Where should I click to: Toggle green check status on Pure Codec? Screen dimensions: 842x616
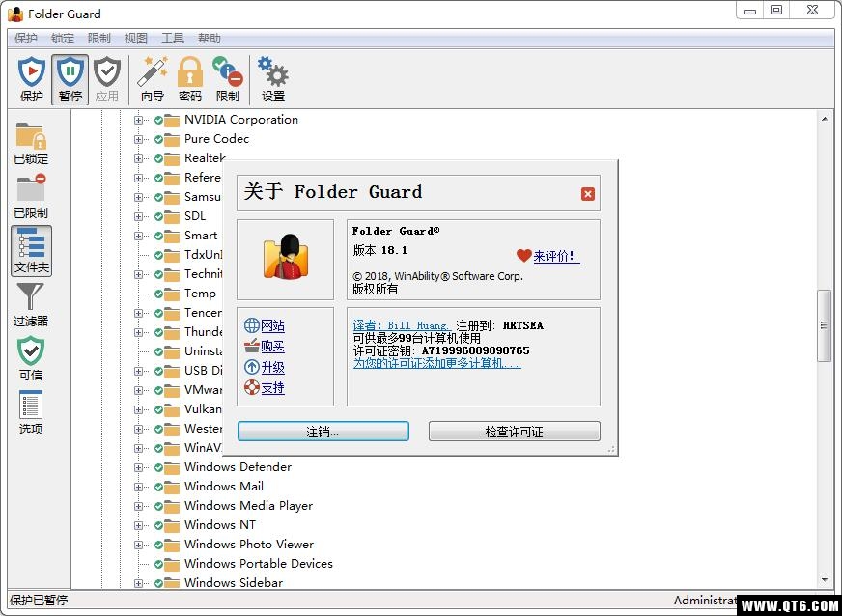pos(158,140)
